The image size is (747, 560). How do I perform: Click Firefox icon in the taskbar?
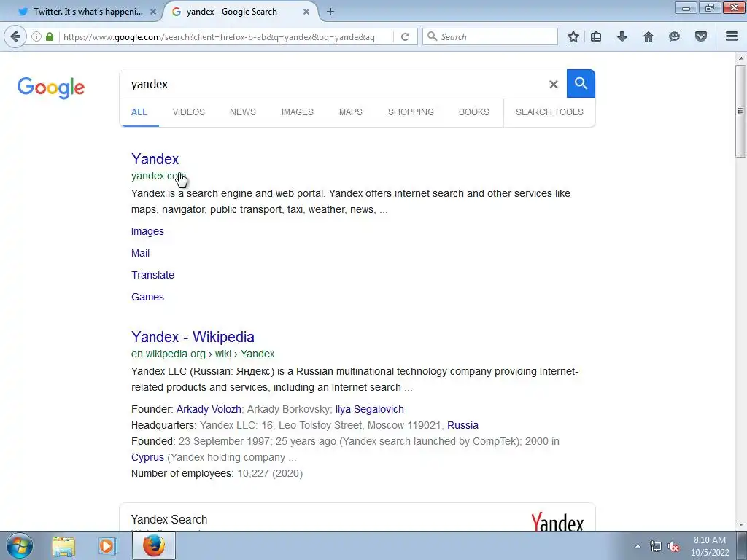(x=153, y=545)
